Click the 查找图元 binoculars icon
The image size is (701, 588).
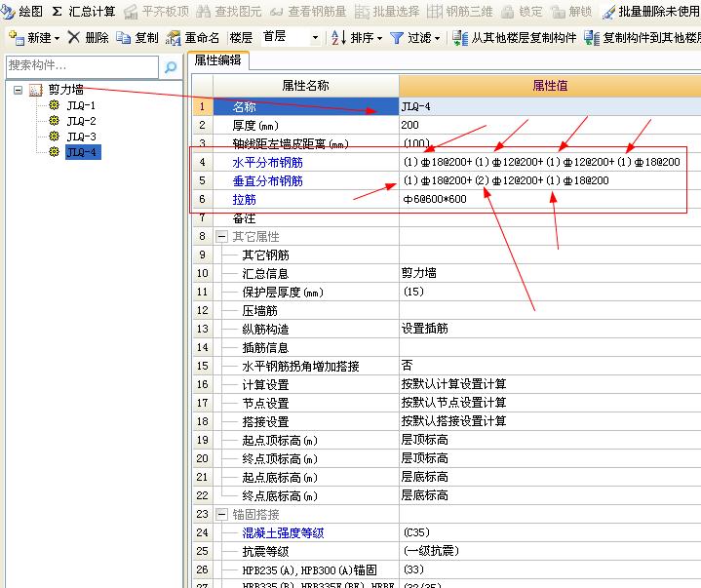(x=204, y=12)
